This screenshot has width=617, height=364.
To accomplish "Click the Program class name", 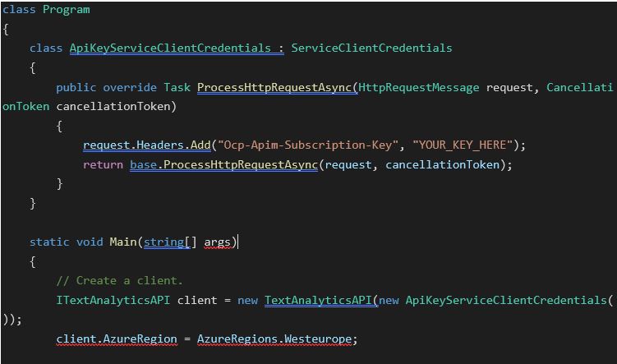I will (x=66, y=9).
